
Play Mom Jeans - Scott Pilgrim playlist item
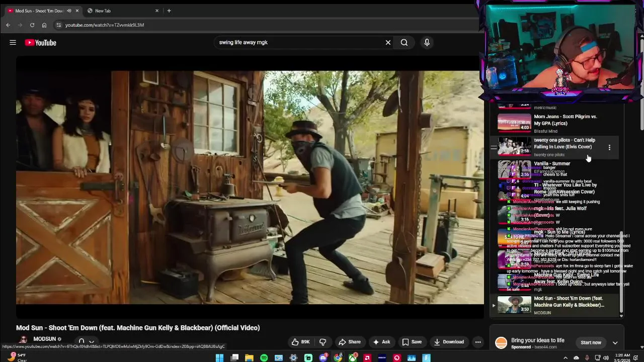(x=553, y=123)
